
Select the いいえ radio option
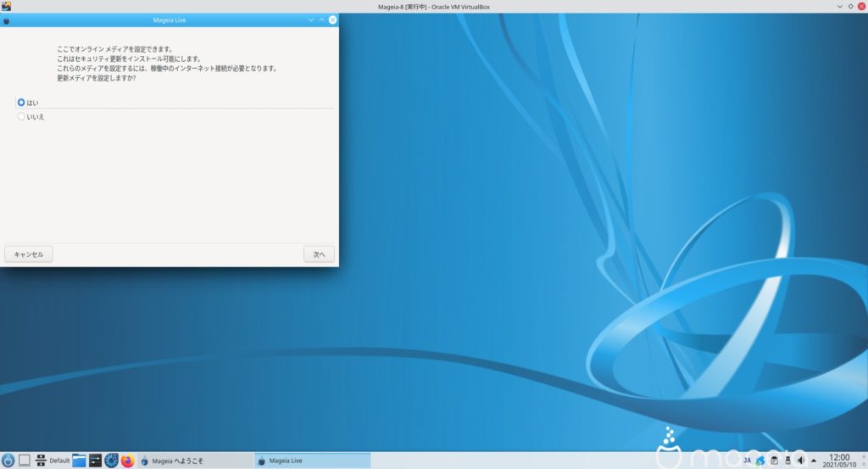21,117
